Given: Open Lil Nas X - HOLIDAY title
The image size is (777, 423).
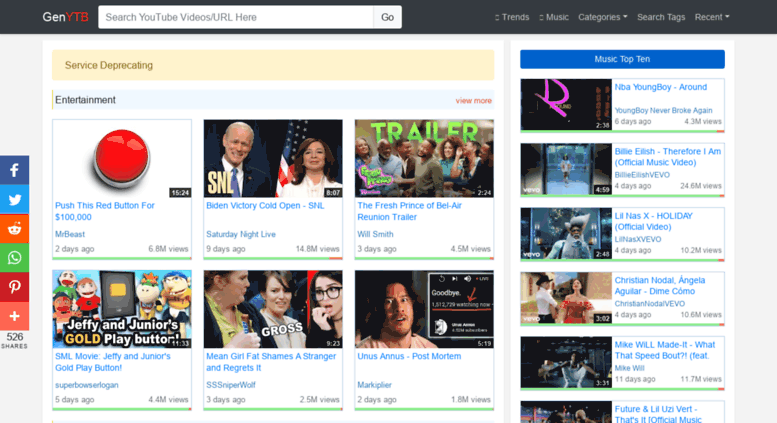Looking at the screenshot, I should [x=654, y=221].
